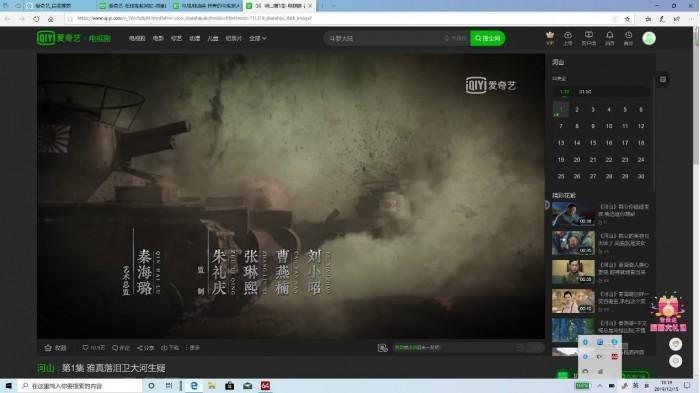Image resolution: width=700 pixels, height=393 pixels.
Task: Open the second 精彩花絮 clip thumbnail
Action: [x=573, y=242]
